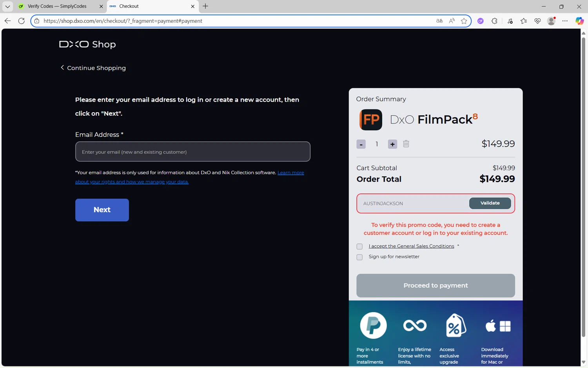Activate the read aloud icon

coord(452,21)
